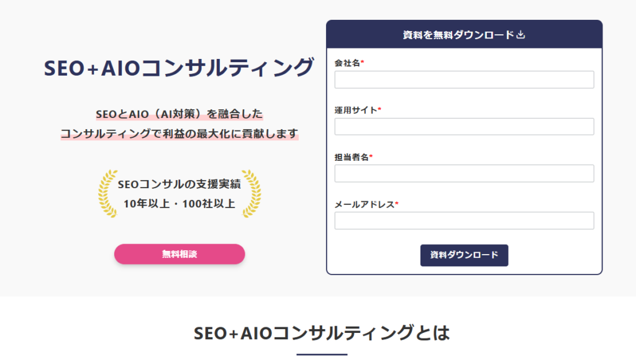Click the right golden laurel wreath icon
Screen dimensions: 636x364
(x=251, y=193)
